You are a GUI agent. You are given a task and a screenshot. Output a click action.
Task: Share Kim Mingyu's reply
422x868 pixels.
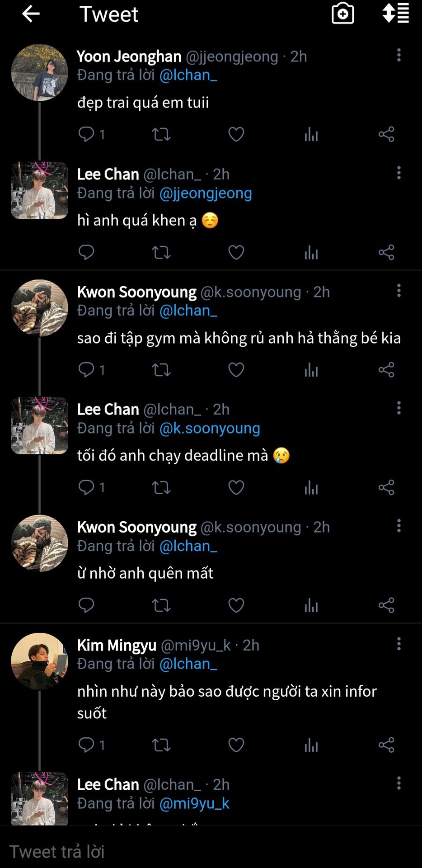(x=386, y=745)
